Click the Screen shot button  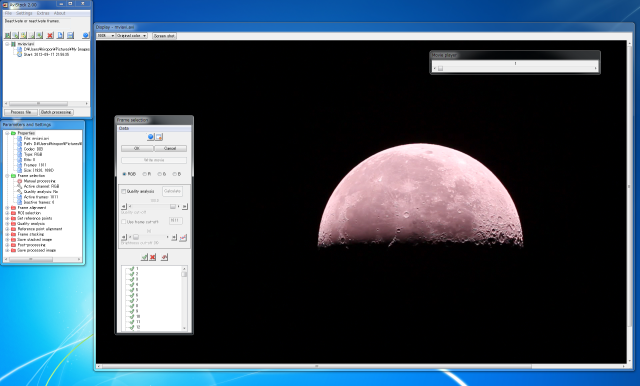coord(164,36)
